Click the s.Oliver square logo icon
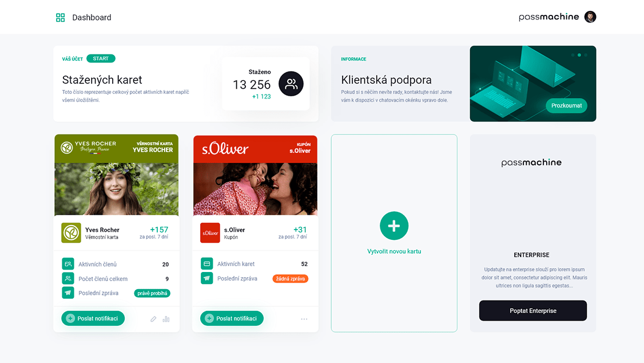Image resolution: width=644 pixels, height=363 pixels. pyautogui.click(x=210, y=232)
